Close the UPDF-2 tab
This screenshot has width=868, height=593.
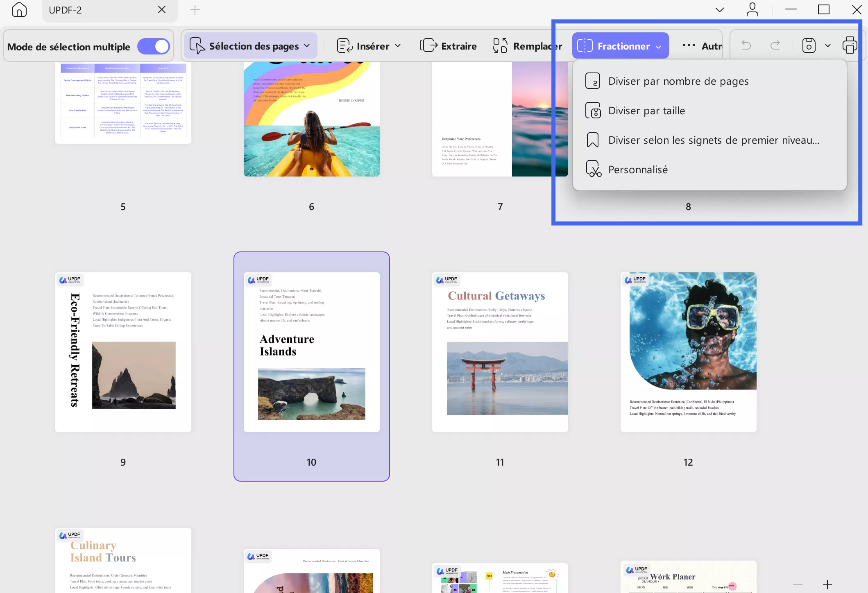click(x=162, y=9)
